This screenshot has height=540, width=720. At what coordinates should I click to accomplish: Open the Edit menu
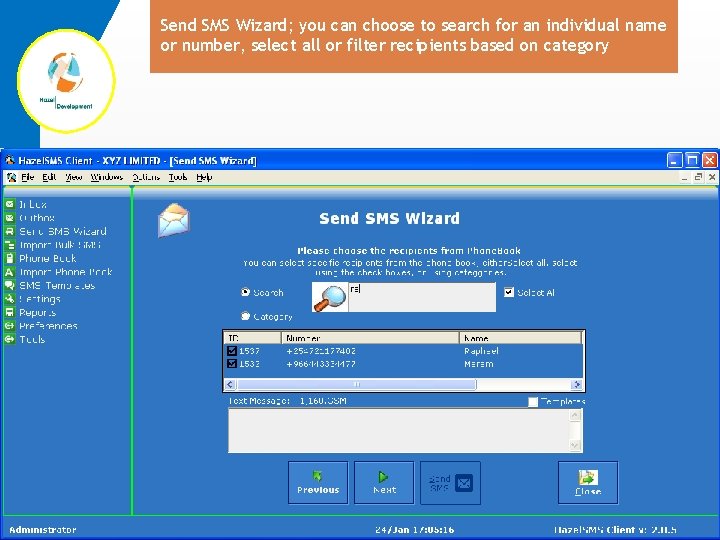tap(49, 177)
